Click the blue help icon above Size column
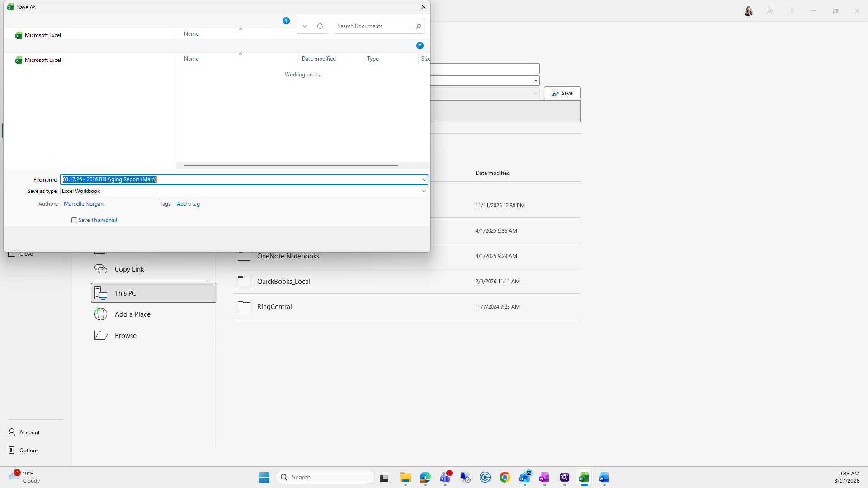 coord(420,46)
